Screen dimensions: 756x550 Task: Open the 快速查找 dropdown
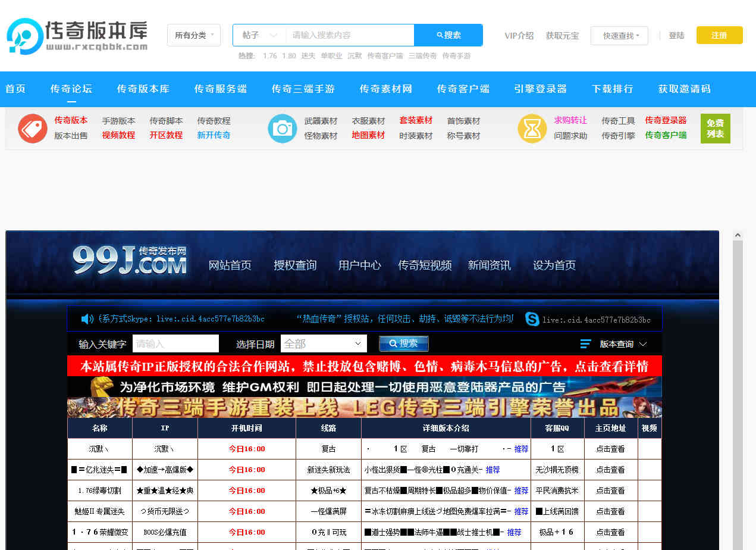point(619,36)
